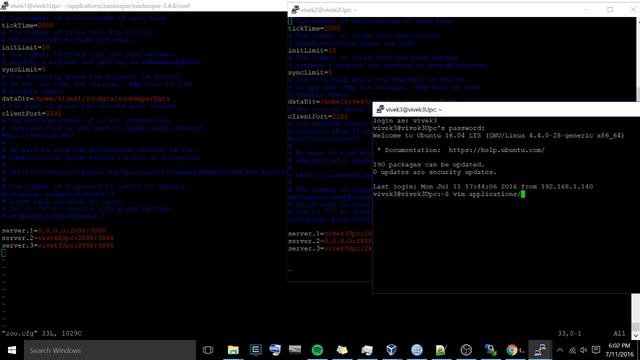Image resolution: width=640 pixels, height=360 pixels.
Task: Click the 'tickTime=2000' line in vivek1 window
Action: pyautogui.click(x=27, y=25)
